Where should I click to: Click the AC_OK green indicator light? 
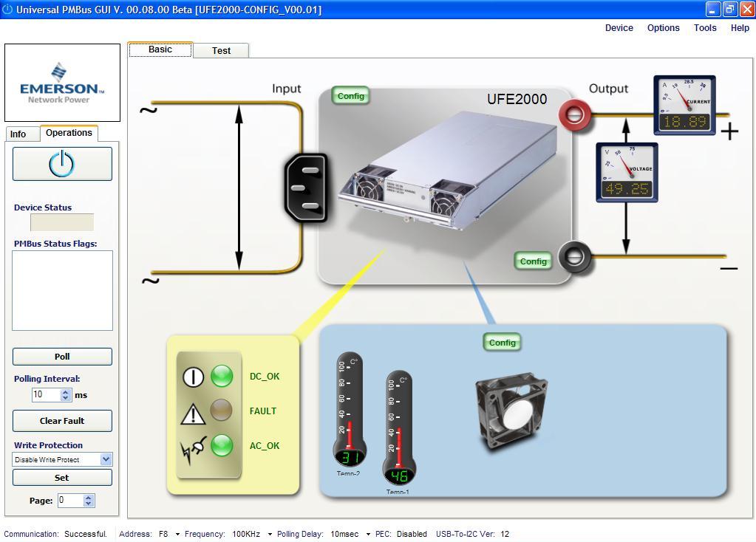(x=222, y=445)
